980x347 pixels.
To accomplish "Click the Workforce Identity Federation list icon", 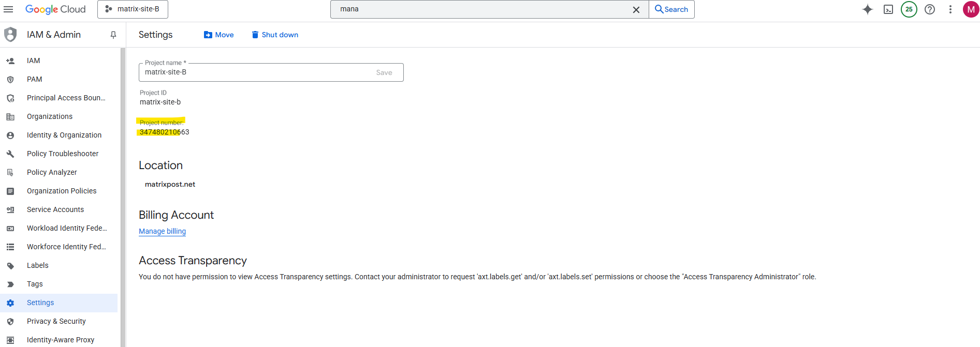I will coord(10,247).
